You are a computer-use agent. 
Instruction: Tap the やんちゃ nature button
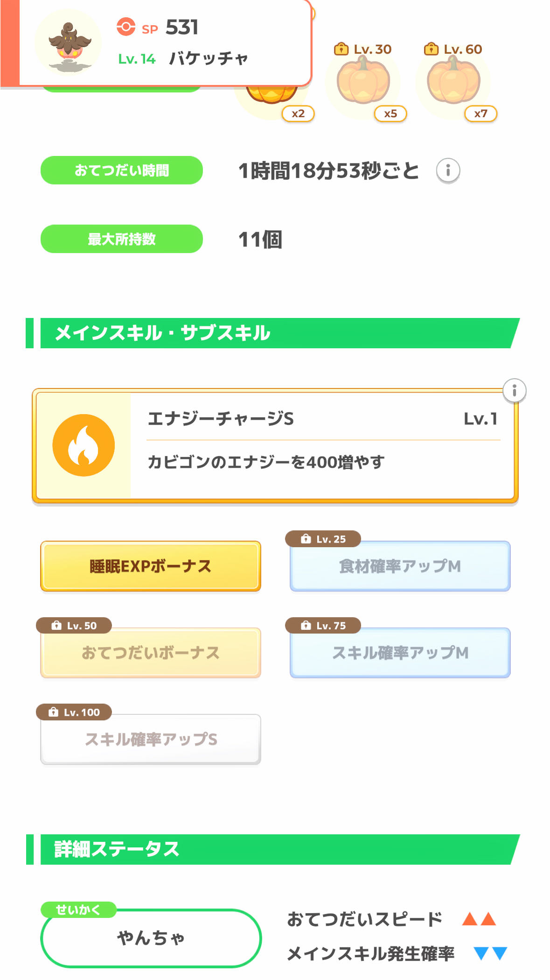(x=151, y=938)
